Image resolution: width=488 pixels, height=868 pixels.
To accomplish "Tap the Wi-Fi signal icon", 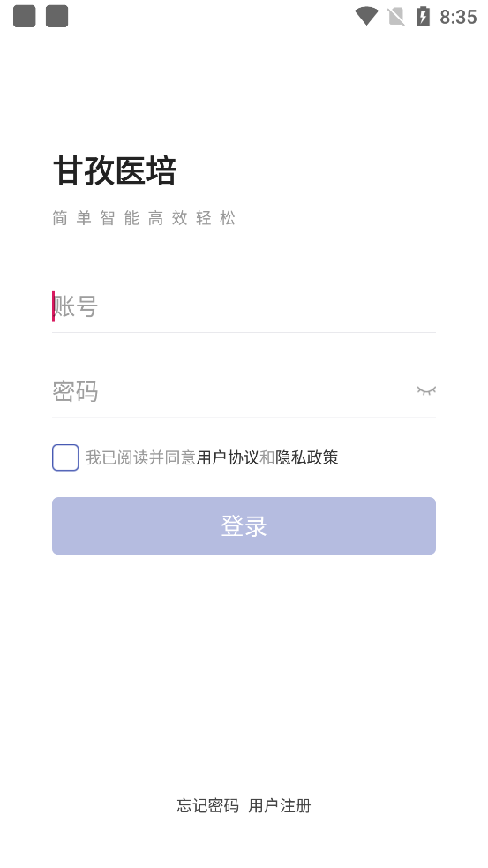I will 366,16.
